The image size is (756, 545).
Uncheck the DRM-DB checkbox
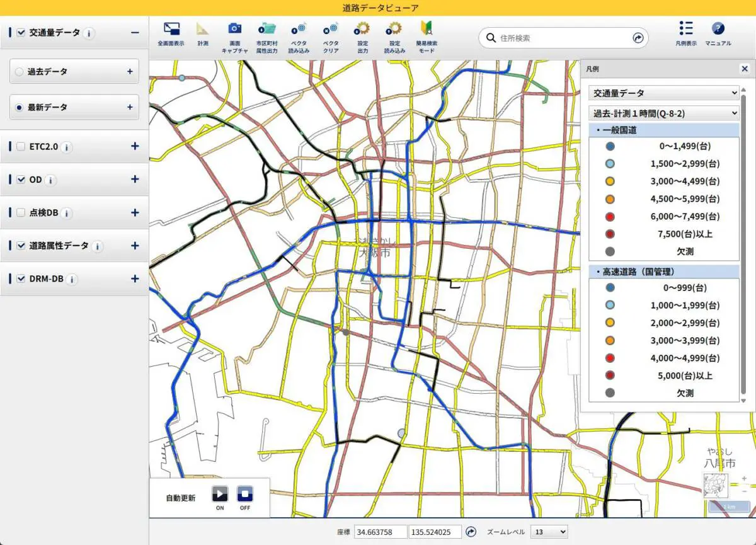pos(21,278)
